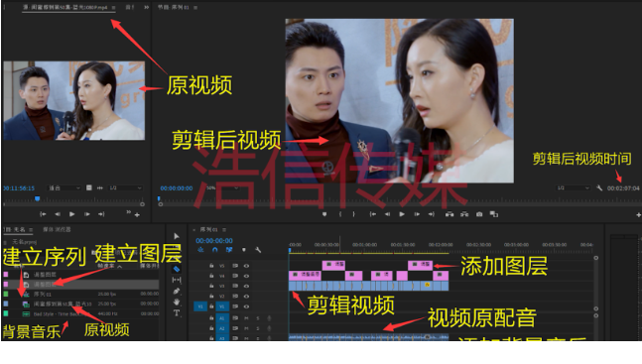Toggle V4 track visibility eye
Image resolution: width=642 pixels, height=364 pixels.
(246, 276)
